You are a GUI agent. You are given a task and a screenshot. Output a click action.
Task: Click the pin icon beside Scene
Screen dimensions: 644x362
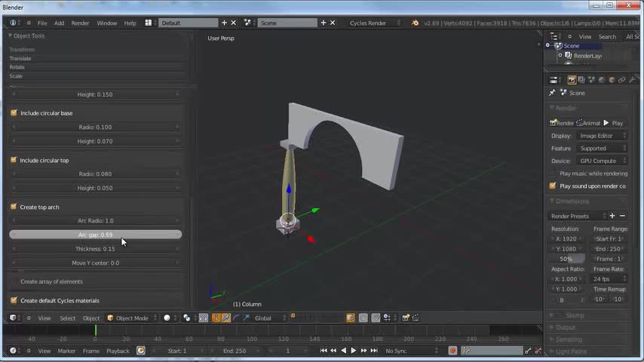click(x=552, y=94)
